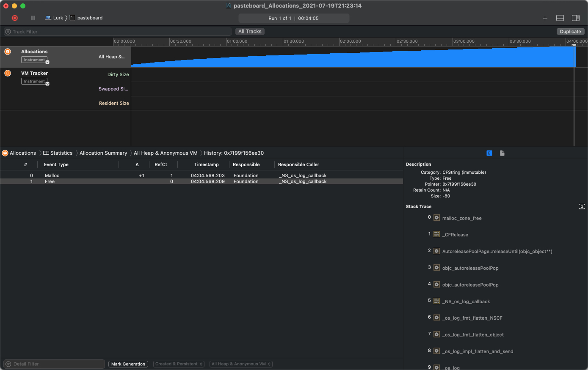Click AutoreleasePoolPage::releaseUntil frame icon
The height and width of the screenshot is (370, 588).
click(436, 251)
